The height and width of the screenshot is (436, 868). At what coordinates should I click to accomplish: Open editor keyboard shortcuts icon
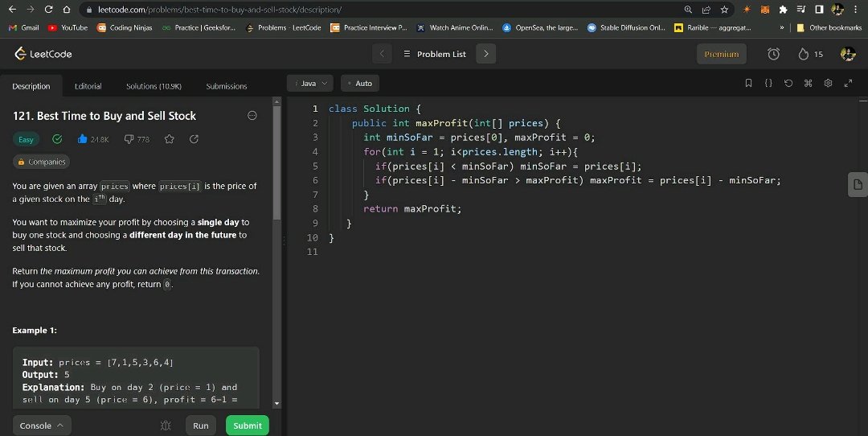[809, 83]
